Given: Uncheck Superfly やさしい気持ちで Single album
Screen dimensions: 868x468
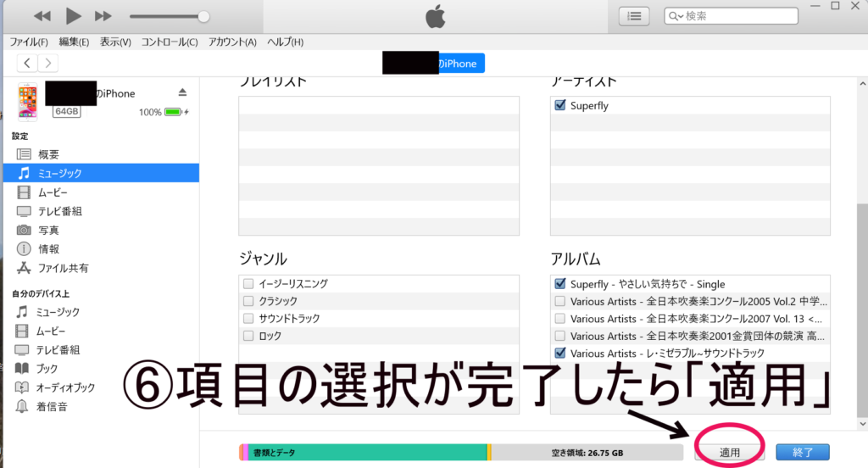Looking at the screenshot, I should tap(559, 283).
